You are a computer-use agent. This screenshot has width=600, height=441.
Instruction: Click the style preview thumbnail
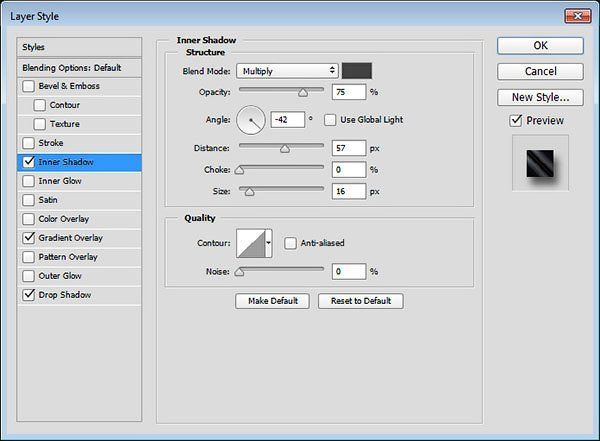tap(540, 163)
